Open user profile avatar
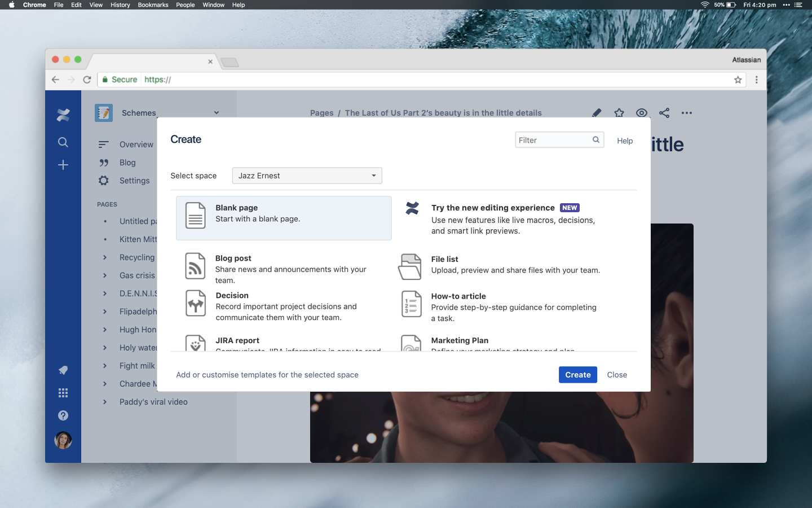The image size is (812, 508). coord(63,440)
